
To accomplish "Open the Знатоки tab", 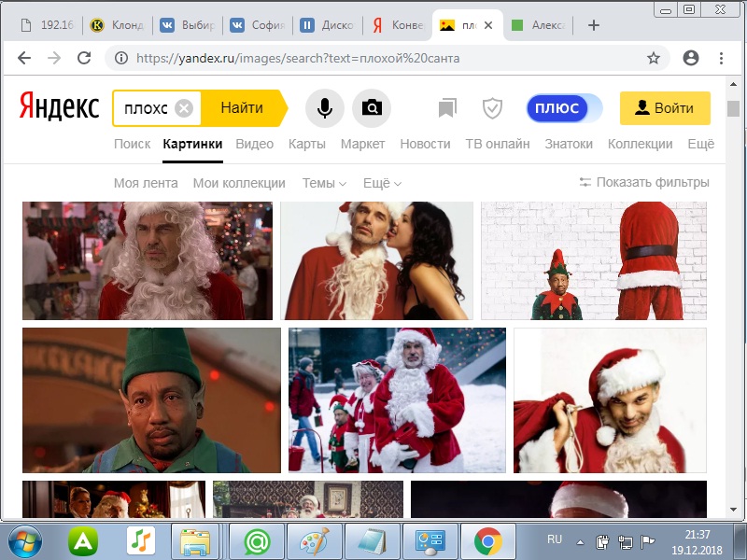I will pos(569,144).
